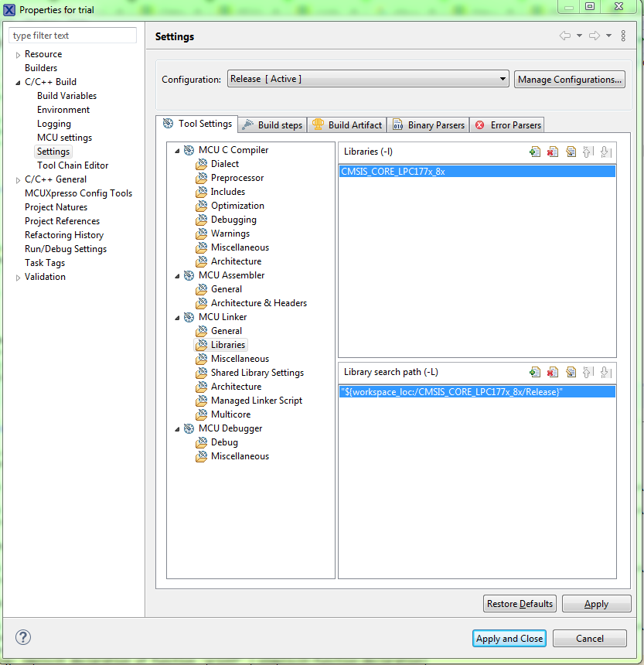Select Architecture & Headers under Assembler
The image size is (644, 665).
tap(259, 303)
